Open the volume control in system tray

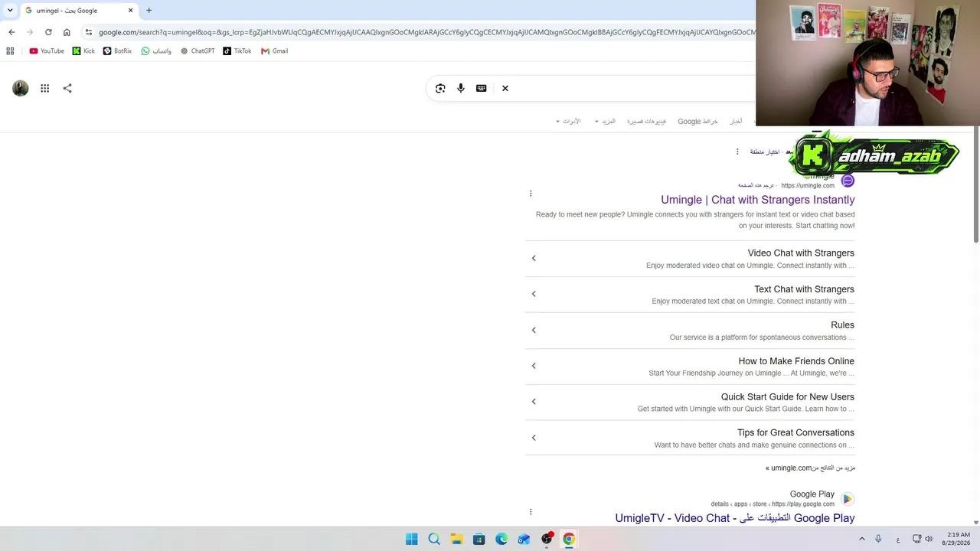tap(929, 540)
